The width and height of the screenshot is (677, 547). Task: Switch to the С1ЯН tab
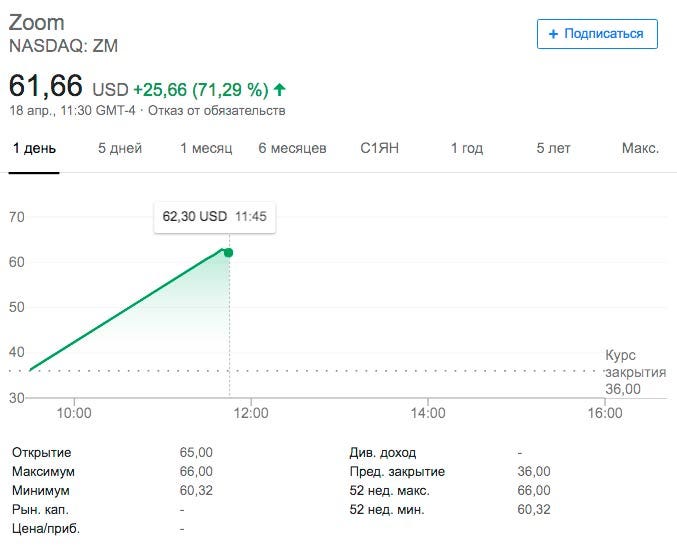click(x=380, y=148)
